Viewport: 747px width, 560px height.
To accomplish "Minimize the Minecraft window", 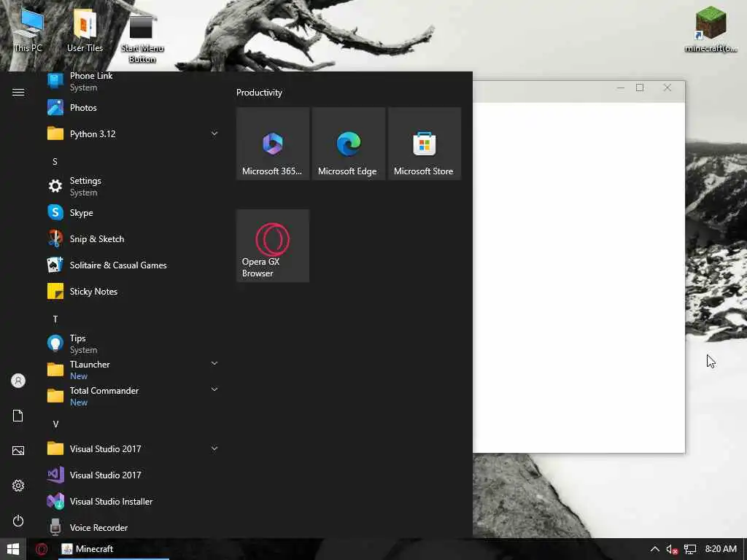I will point(620,87).
